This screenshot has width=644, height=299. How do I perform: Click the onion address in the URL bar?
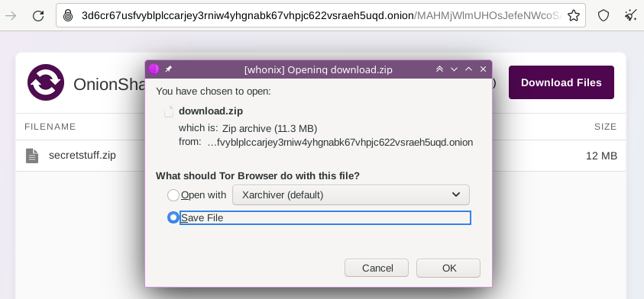pyautogui.click(x=248, y=15)
